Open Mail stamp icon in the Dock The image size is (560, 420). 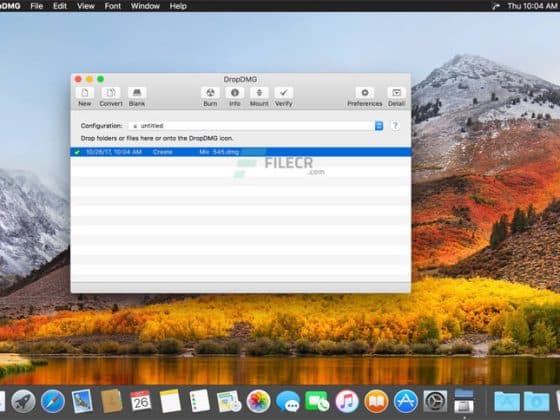[82, 401]
